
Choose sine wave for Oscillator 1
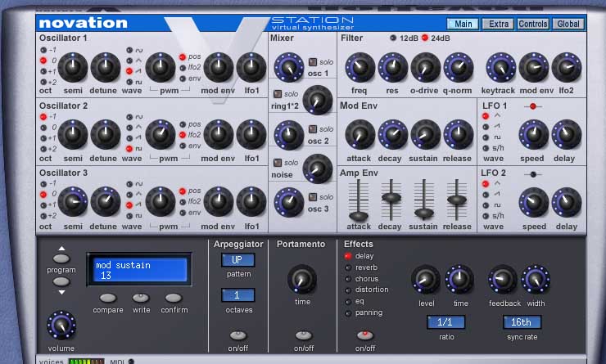coord(129,50)
